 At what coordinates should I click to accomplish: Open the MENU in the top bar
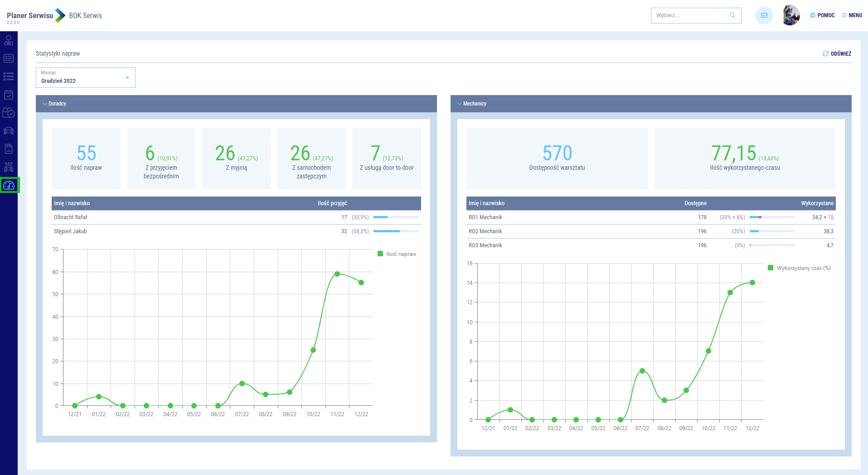point(852,15)
